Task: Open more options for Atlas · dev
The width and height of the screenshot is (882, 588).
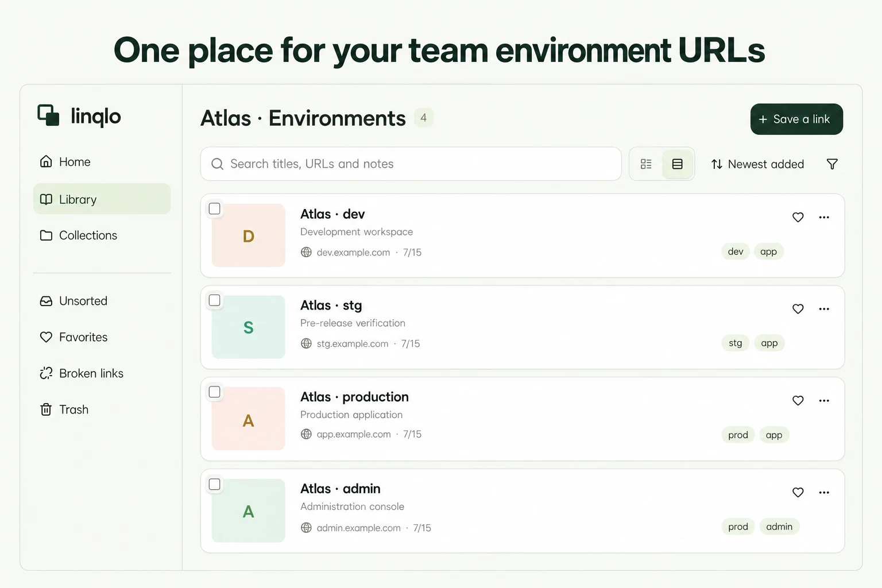Action: tap(824, 217)
